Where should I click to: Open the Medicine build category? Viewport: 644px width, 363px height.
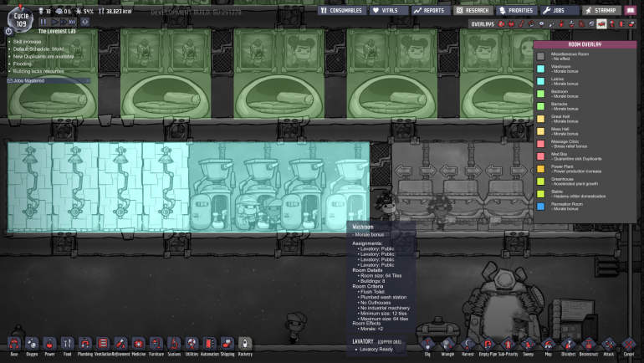(138, 344)
